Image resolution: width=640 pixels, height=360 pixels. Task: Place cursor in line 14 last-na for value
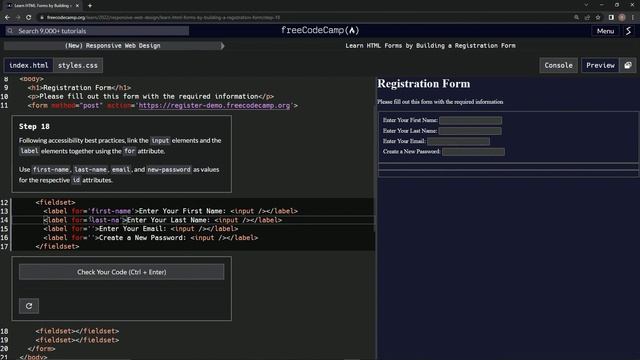click(105, 220)
